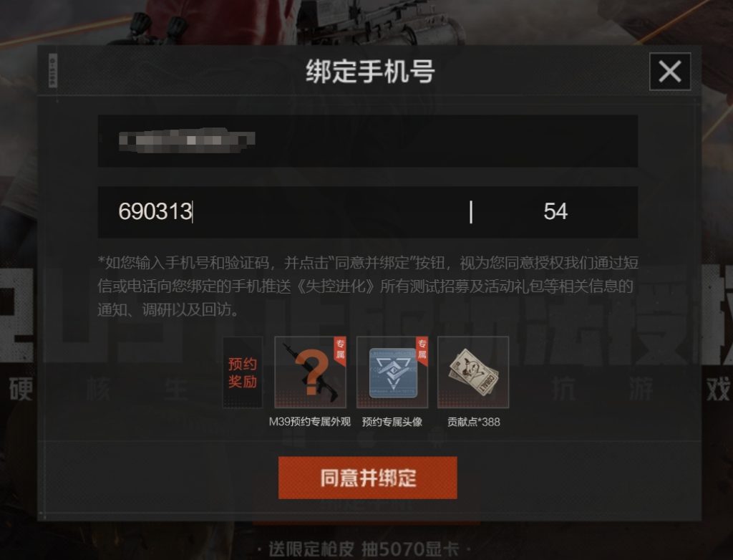Click the 专属 tag on avatar reward
Image resolution: width=733 pixels, height=560 pixels.
point(422,349)
